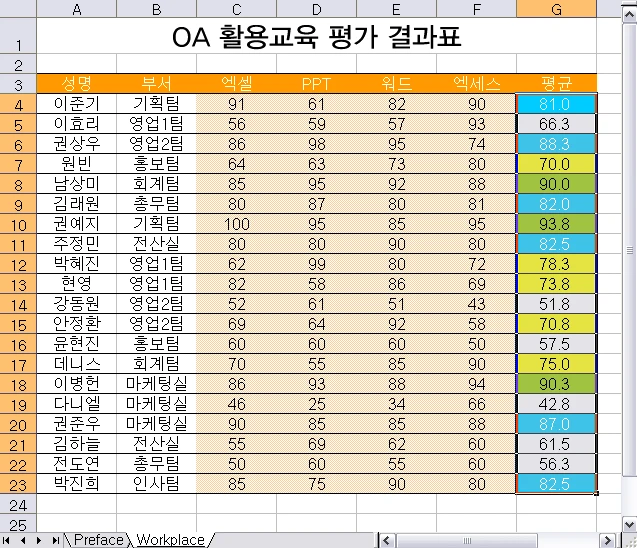The image size is (637, 548).
Task: Select the name cell '권상우'
Action: 76,144
